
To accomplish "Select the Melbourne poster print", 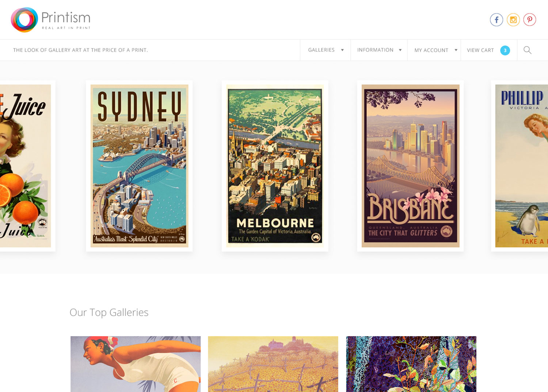I will [x=275, y=166].
